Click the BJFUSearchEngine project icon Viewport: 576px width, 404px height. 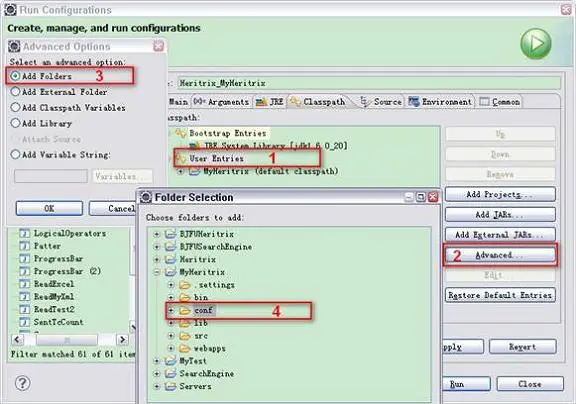click(x=170, y=247)
